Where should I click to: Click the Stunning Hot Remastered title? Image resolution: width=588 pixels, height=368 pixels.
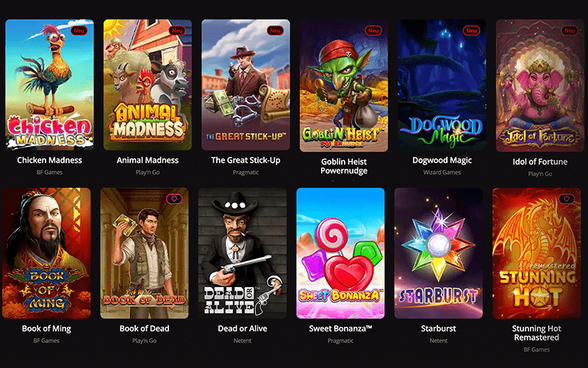(537, 333)
